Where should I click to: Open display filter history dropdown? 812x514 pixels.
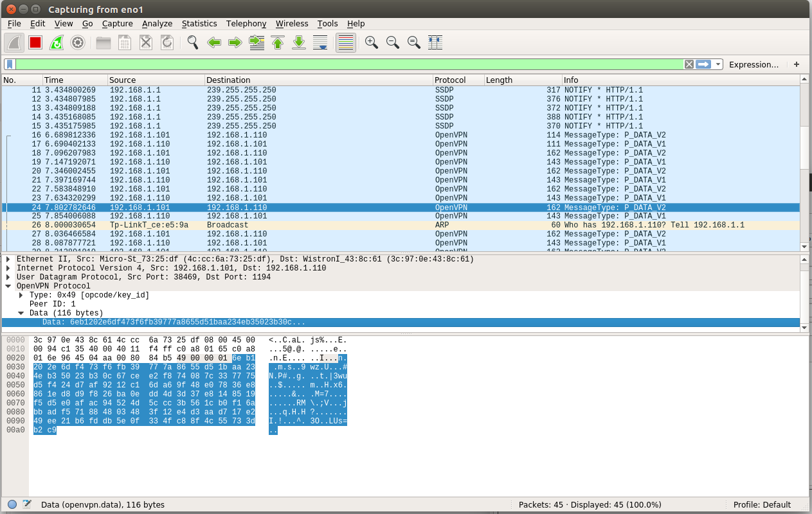pyautogui.click(x=718, y=64)
